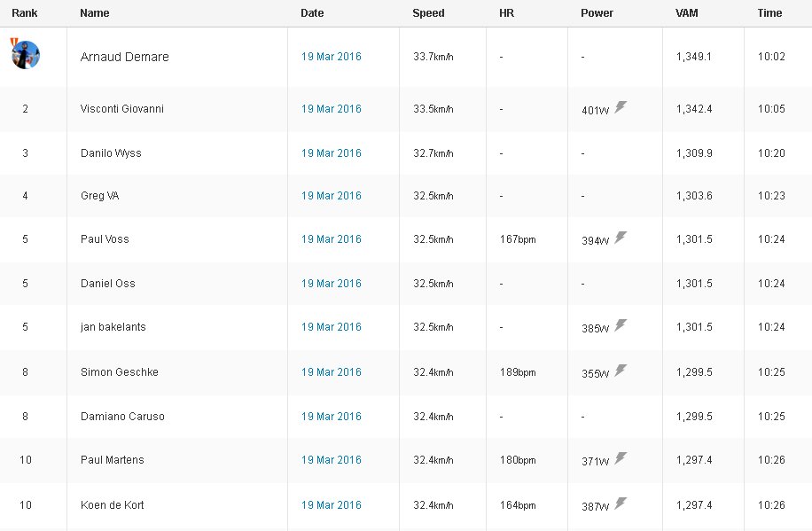The height and width of the screenshot is (531, 812).
Task: Click power meter icon beside 401W
Action: click(621, 107)
